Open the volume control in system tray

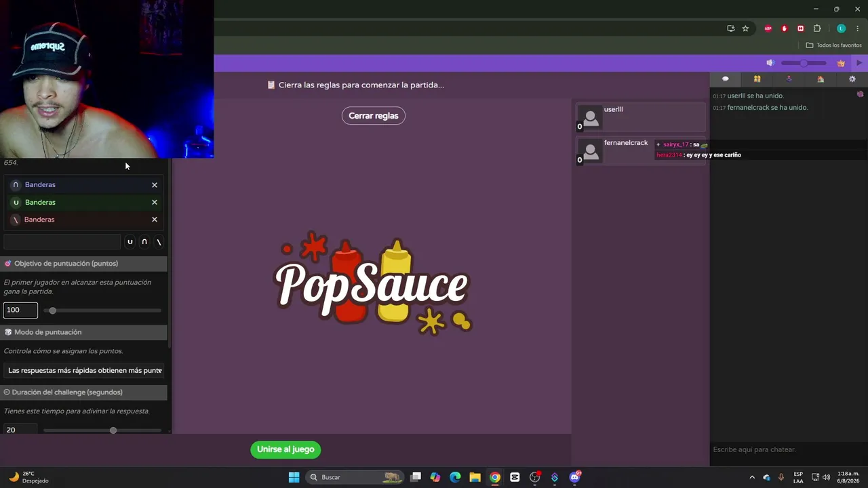826,477
